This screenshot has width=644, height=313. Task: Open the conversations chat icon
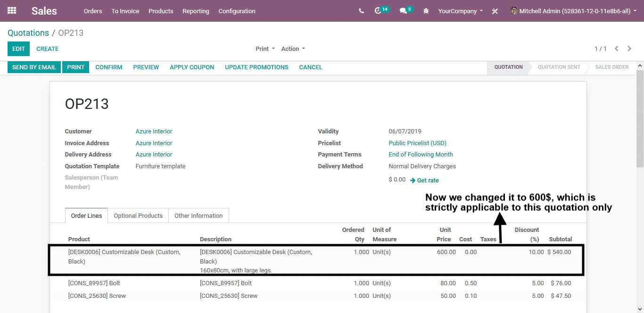click(x=403, y=11)
